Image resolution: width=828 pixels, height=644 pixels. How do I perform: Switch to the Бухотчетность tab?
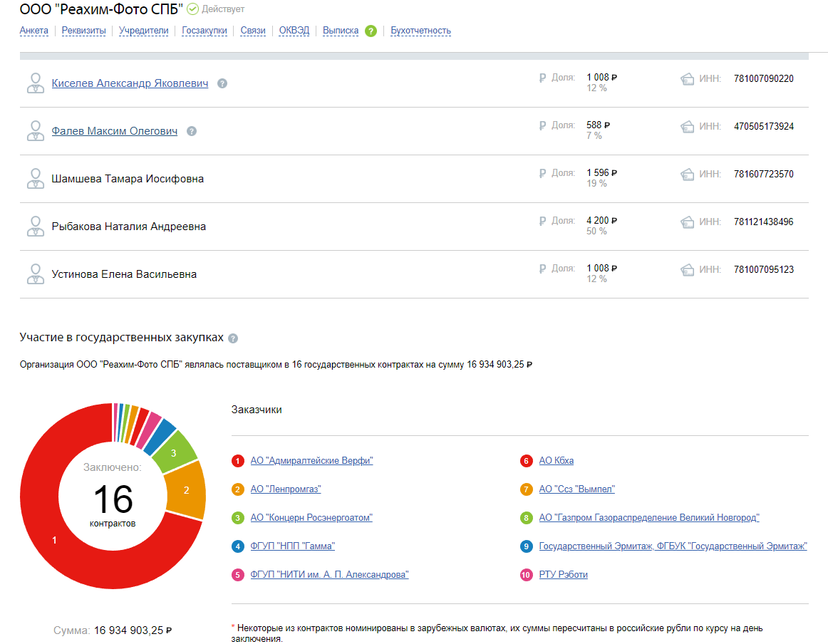421,31
